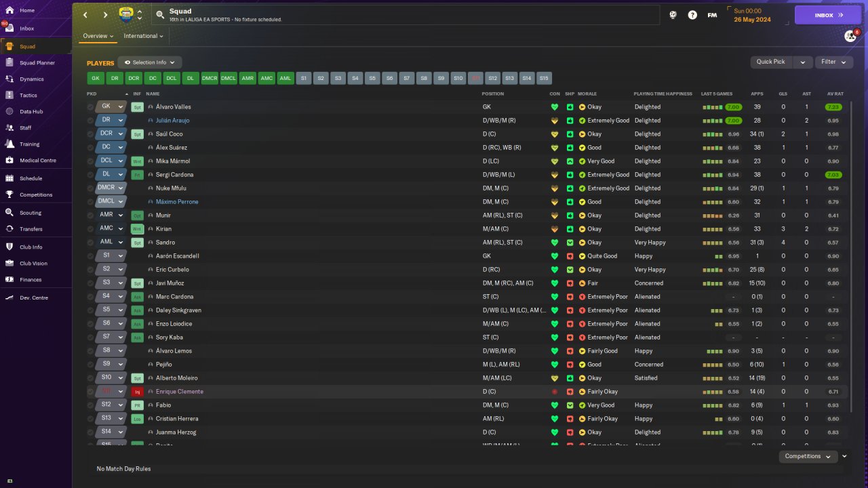Toggle the pick circle for Sergi Cardona
Viewport: 868px width, 488px height.
click(x=90, y=175)
